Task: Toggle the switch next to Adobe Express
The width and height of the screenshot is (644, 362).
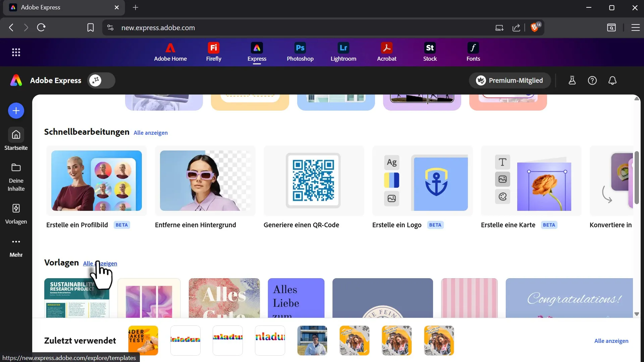Action: pyautogui.click(x=101, y=80)
